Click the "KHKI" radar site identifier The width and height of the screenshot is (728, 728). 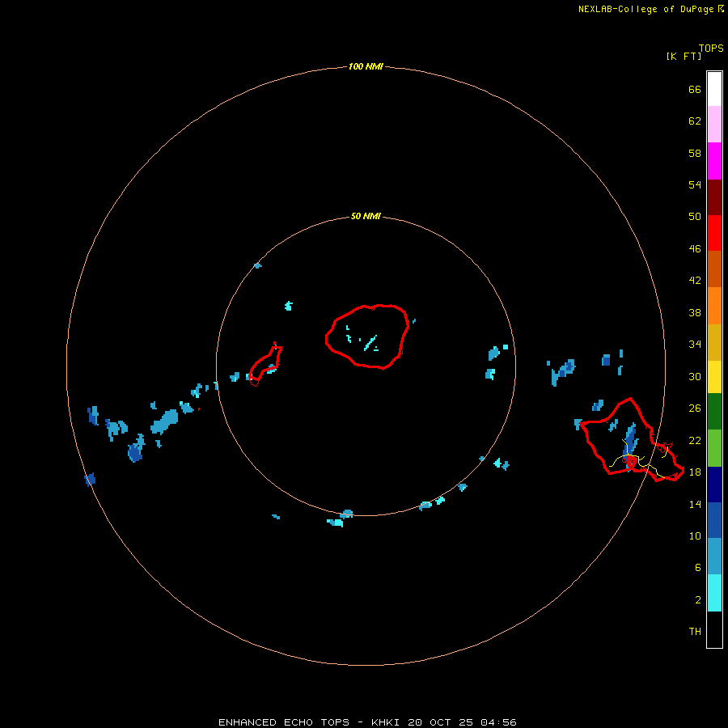(385, 722)
